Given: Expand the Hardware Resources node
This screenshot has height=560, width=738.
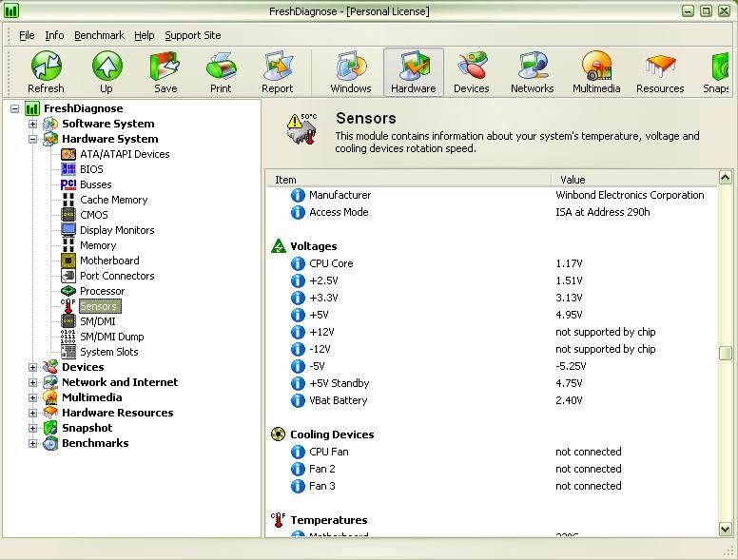Looking at the screenshot, I should [32, 413].
